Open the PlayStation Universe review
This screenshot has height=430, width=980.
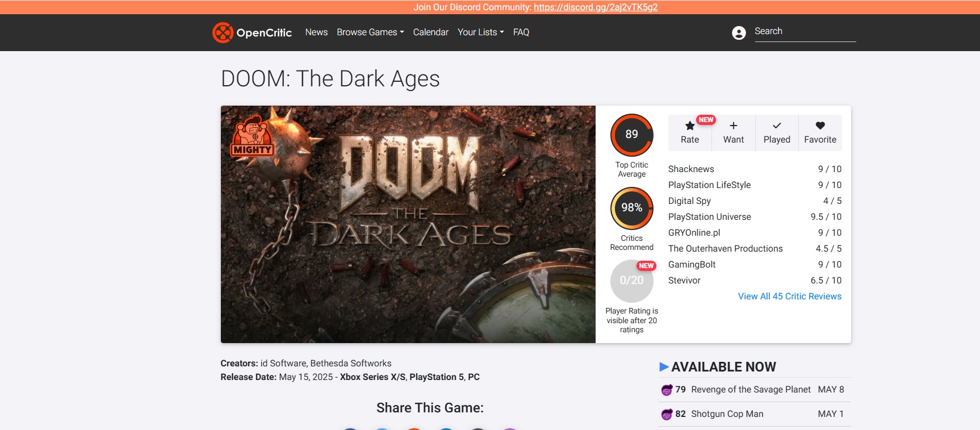[x=710, y=217]
